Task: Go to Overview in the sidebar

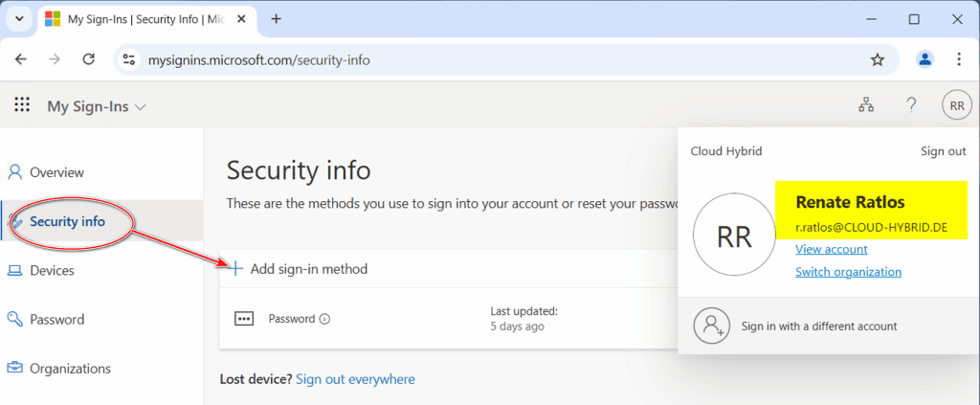Action: pyautogui.click(x=56, y=172)
